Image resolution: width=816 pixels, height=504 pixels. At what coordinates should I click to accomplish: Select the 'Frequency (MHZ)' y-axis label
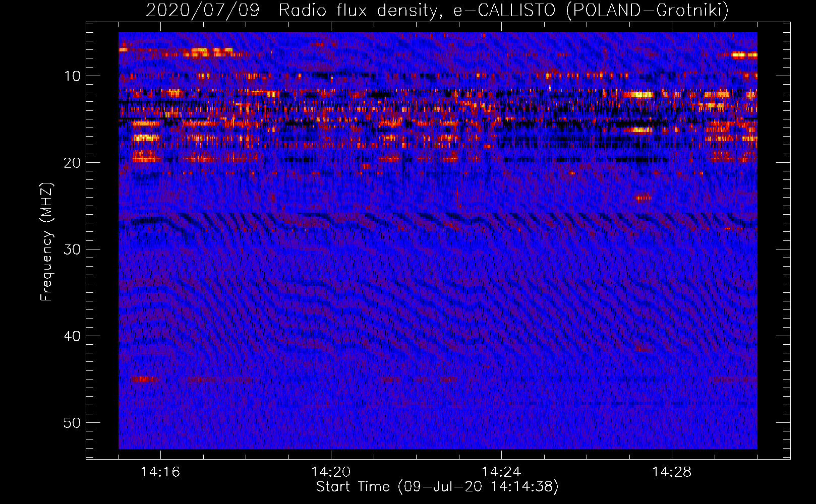tap(46, 241)
